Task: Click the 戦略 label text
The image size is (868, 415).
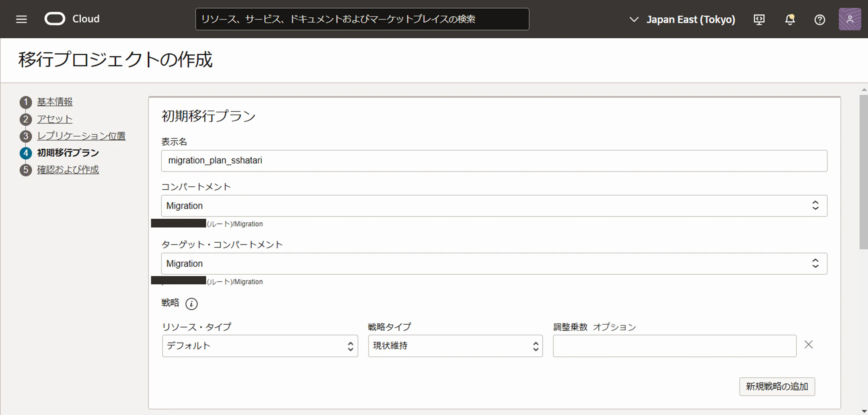Action: click(x=170, y=303)
